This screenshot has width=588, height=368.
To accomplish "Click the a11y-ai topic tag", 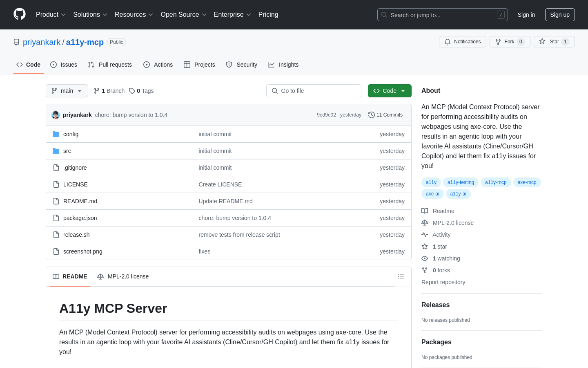I will (458, 194).
